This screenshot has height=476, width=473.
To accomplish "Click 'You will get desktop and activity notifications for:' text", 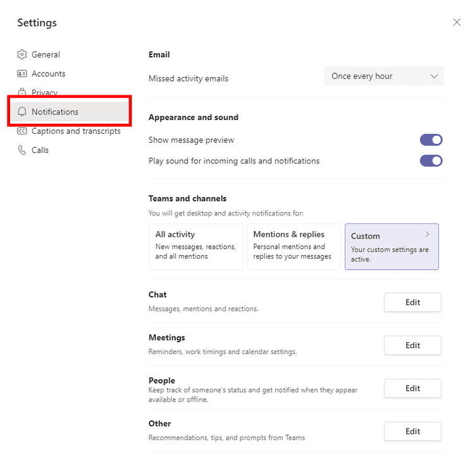I will pos(226,213).
